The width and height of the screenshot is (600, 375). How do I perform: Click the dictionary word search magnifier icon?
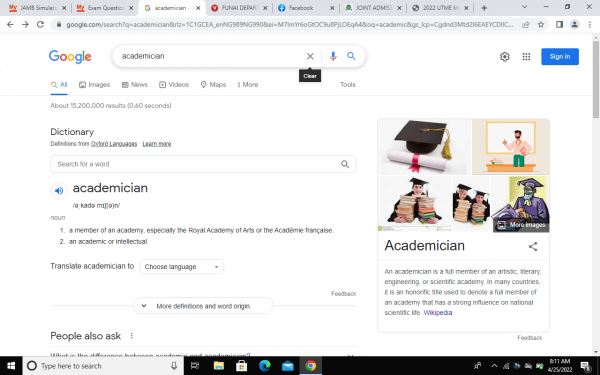pos(345,164)
